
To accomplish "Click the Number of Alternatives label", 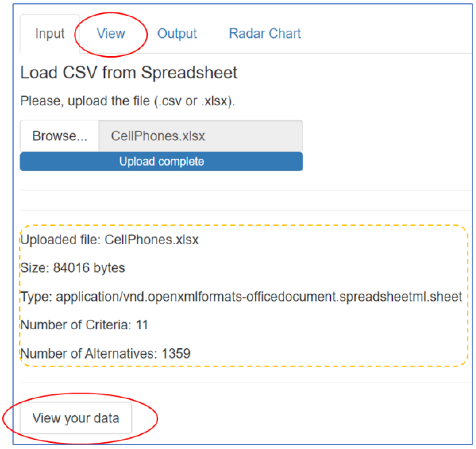I will (x=89, y=354).
